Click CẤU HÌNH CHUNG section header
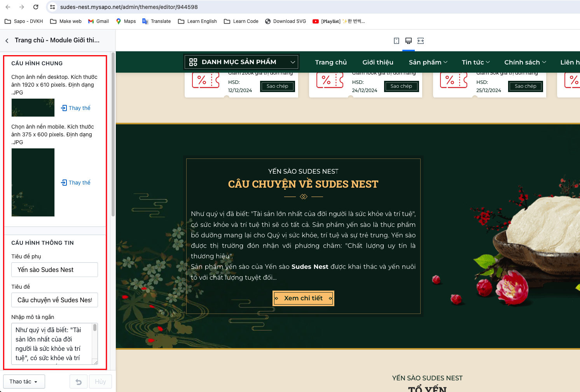This screenshot has width=580, height=392. pyautogui.click(x=37, y=63)
